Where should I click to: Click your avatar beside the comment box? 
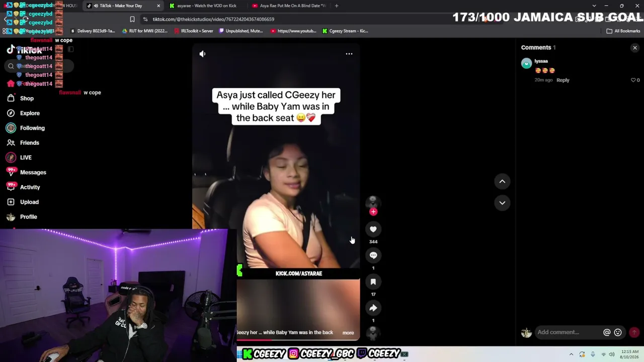pyautogui.click(x=526, y=332)
